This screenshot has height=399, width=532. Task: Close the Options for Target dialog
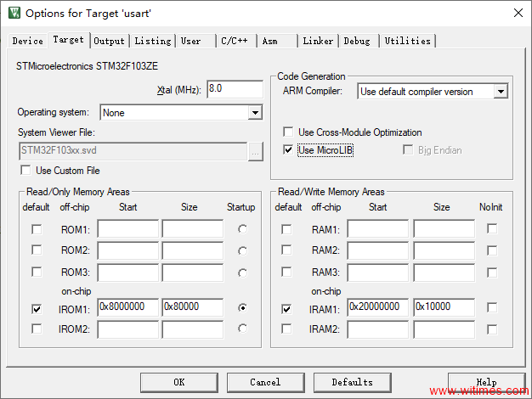(x=518, y=13)
